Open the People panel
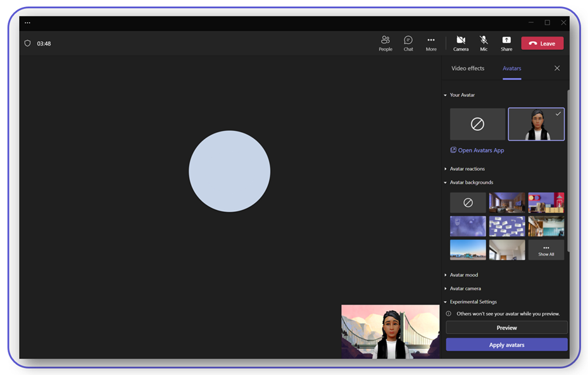This screenshot has height=375, width=588. tap(385, 43)
